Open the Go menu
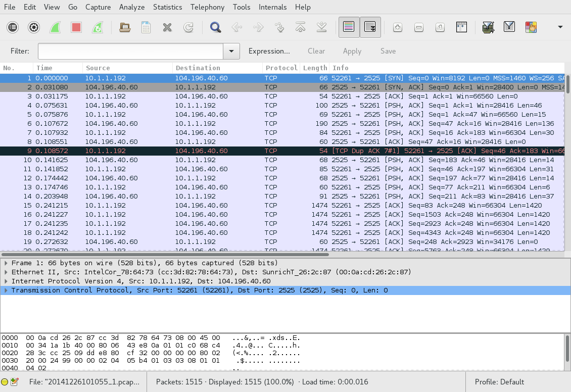Image resolution: width=571 pixels, height=392 pixels. tap(73, 7)
